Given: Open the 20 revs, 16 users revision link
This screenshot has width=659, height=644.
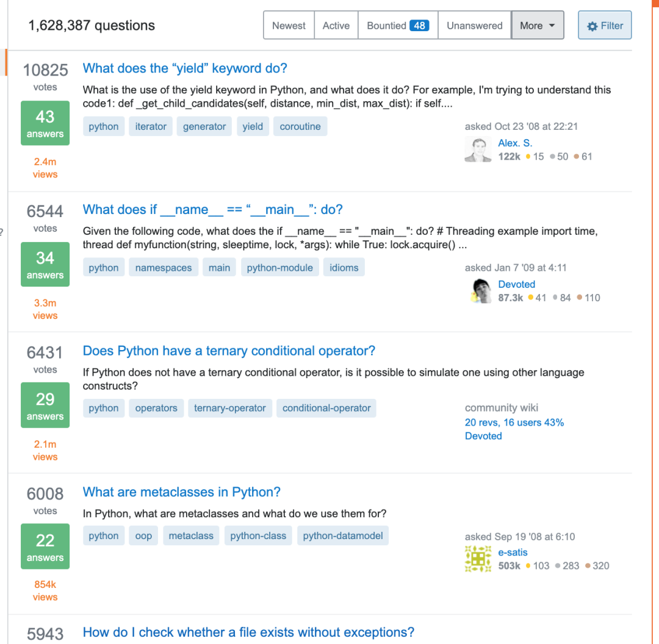Looking at the screenshot, I should tap(514, 422).
